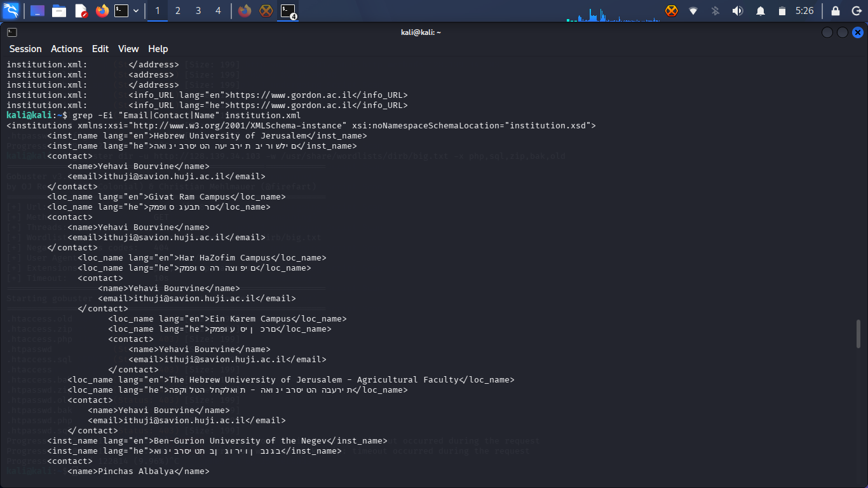Open the View menu
The image size is (868, 488).
128,49
